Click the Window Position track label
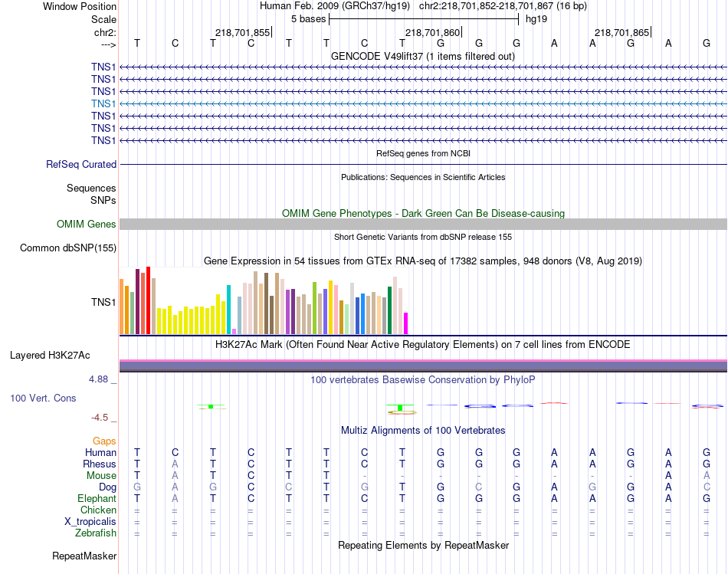 80,6
